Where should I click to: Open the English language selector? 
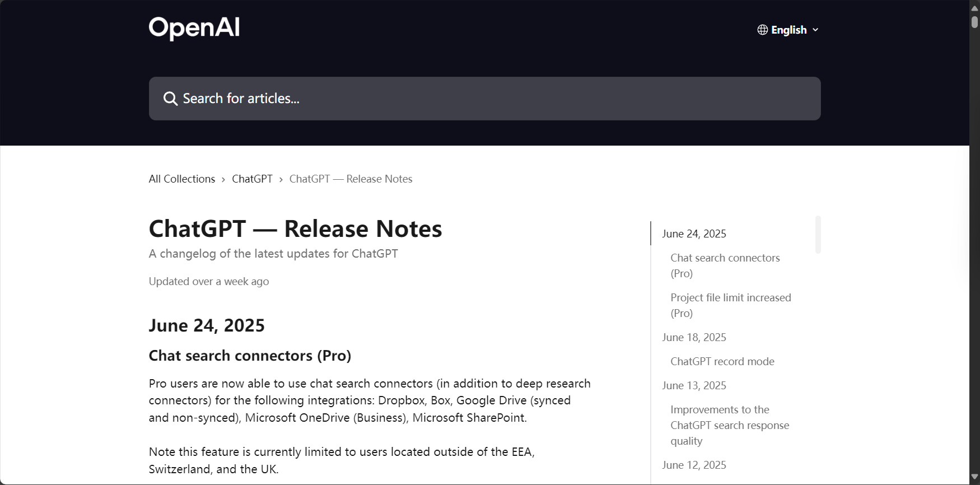pos(788,30)
